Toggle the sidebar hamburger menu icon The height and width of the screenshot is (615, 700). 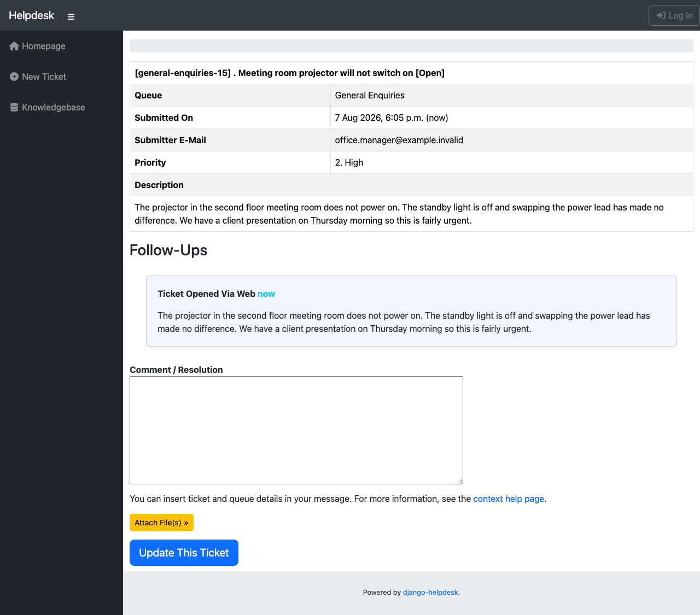pos(71,16)
